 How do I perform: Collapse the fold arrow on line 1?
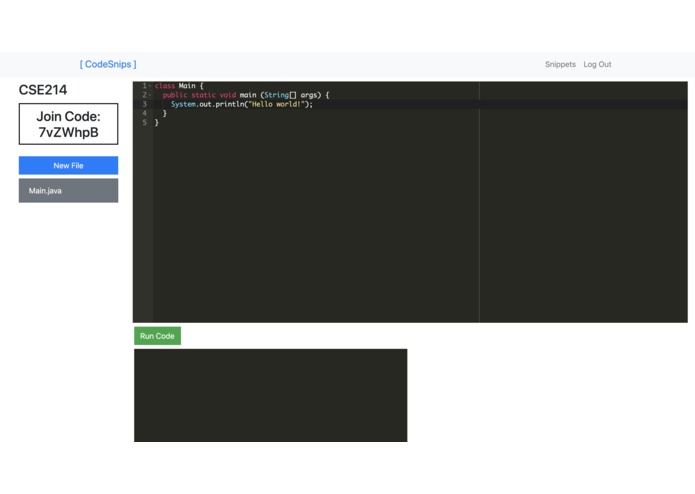point(150,86)
